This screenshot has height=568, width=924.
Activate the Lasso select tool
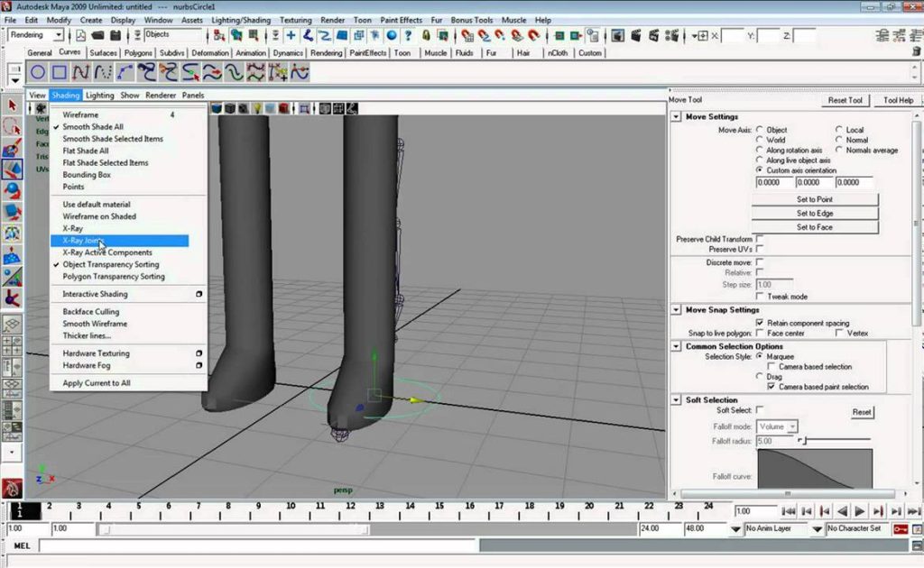tap(12, 126)
